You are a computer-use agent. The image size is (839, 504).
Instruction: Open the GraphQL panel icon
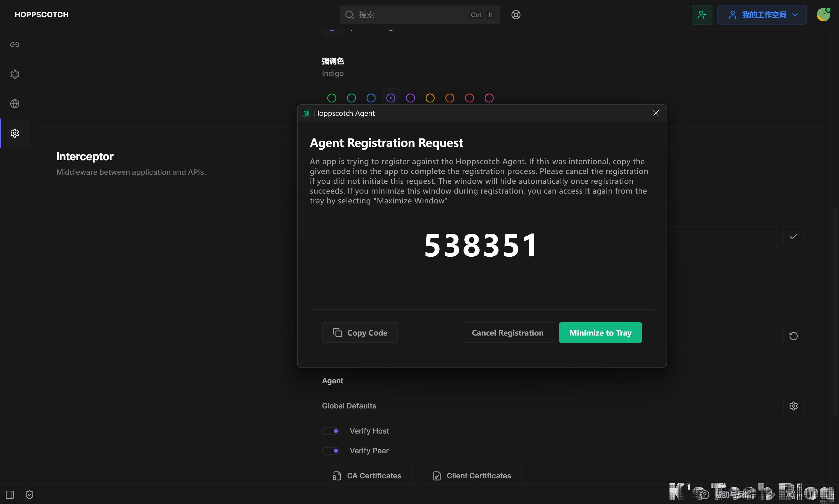[x=14, y=74]
